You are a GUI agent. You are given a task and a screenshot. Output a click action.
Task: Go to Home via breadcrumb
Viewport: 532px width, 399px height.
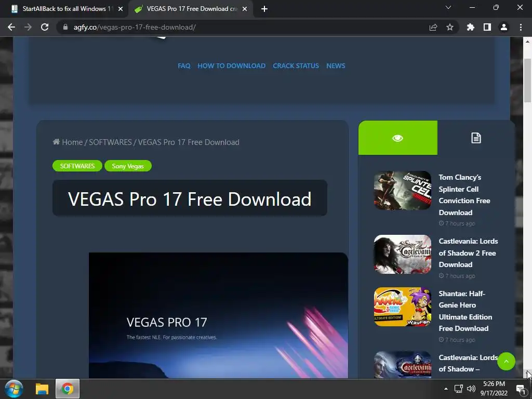(68, 142)
